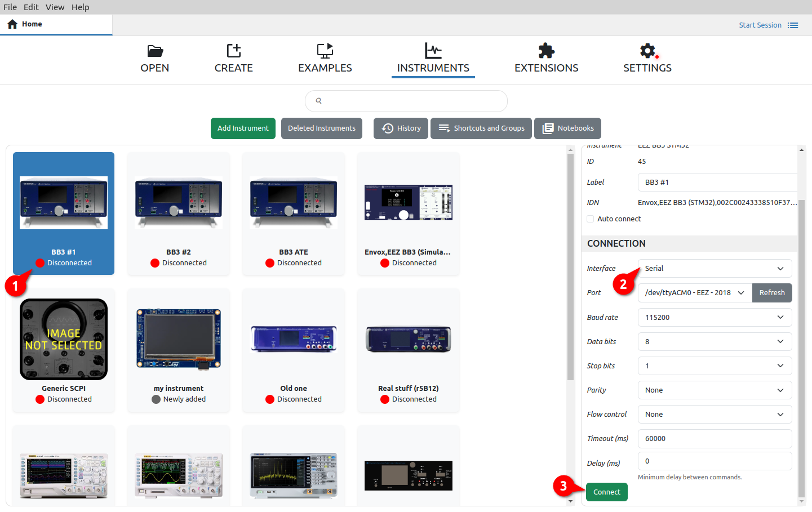The width and height of the screenshot is (812, 512).
Task: Click the Add Instrument button
Action: pyautogui.click(x=243, y=128)
